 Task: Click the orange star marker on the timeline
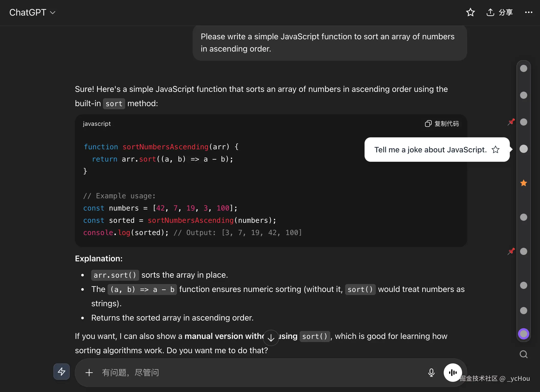click(x=523, y=183)
